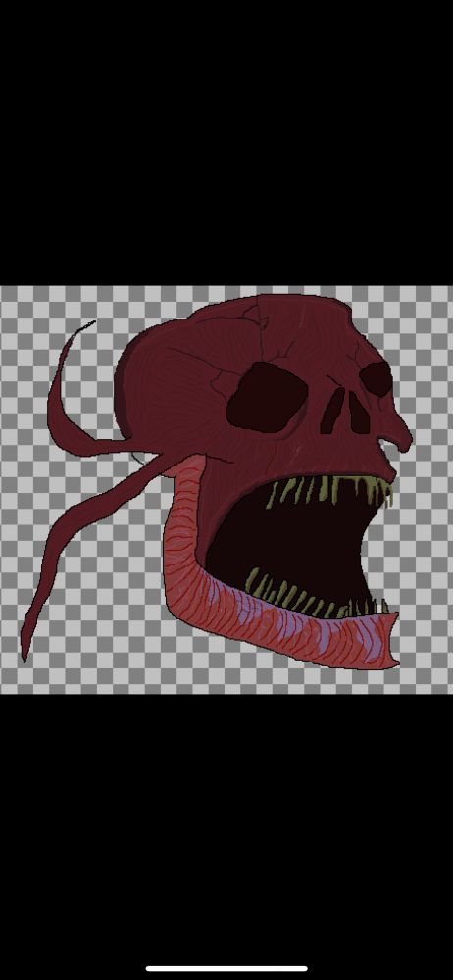This screenshot has height=980, width=453.
Task: Select the lower row of green teeth
Action: 313,594
